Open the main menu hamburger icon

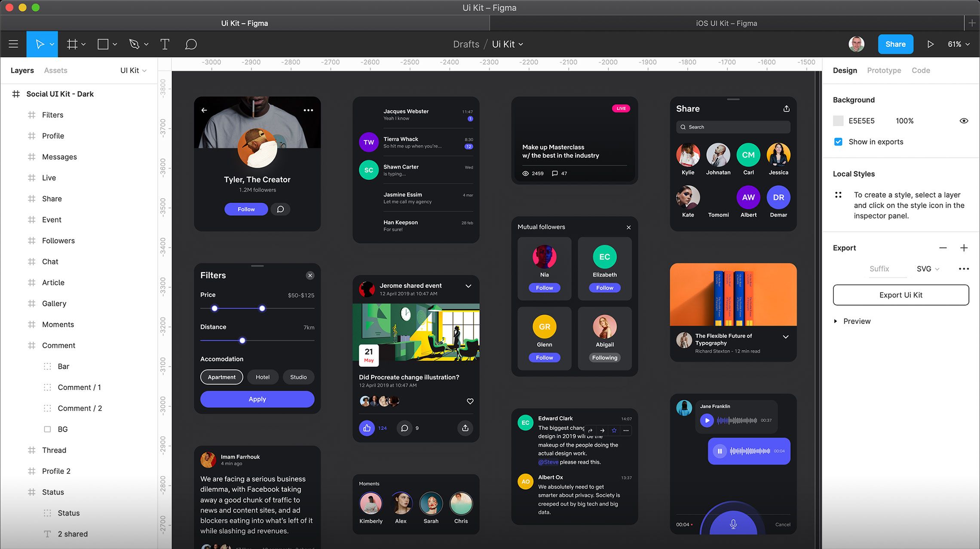(x=13, y=44)
